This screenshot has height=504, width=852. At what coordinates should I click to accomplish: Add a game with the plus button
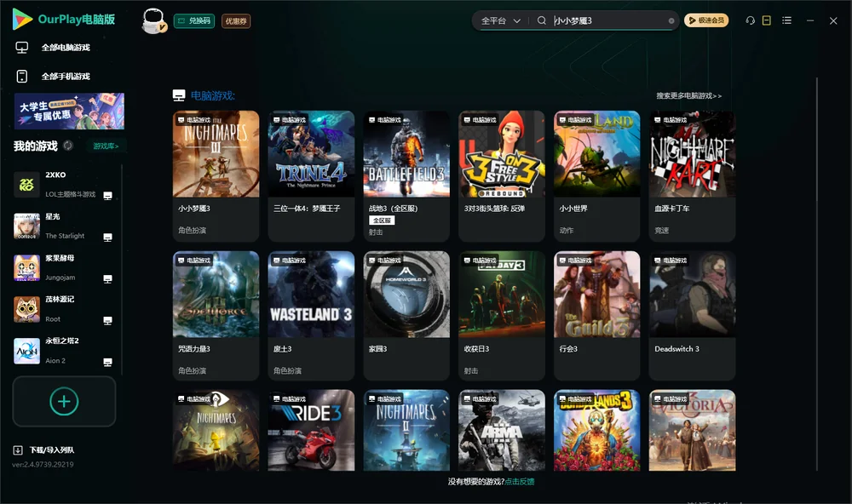pyautogui.click(x=64, y=402)
